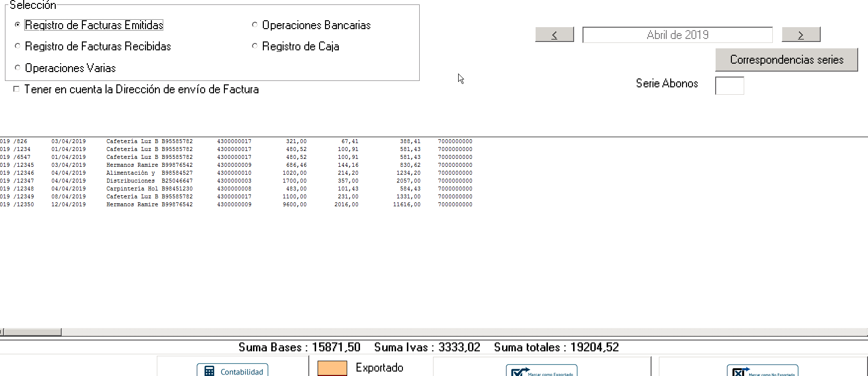Screen dimensions: 868x376
Task: Choose Operaciones Varias radio button
Action: coord(18,68)
